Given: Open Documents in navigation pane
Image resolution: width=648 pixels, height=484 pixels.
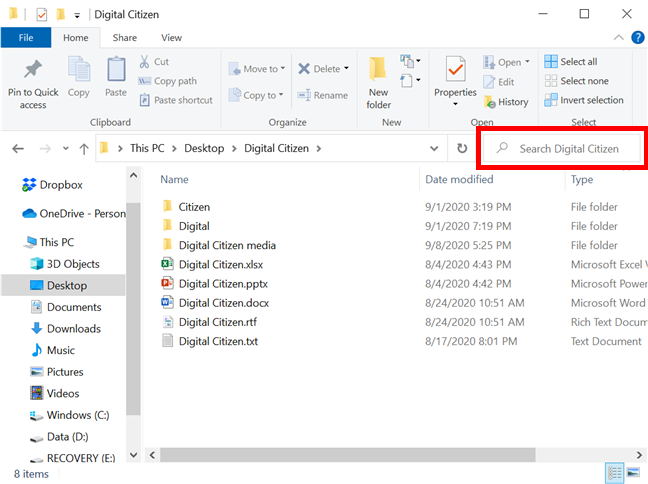Looking at the screenshot, I should [66, 307].
